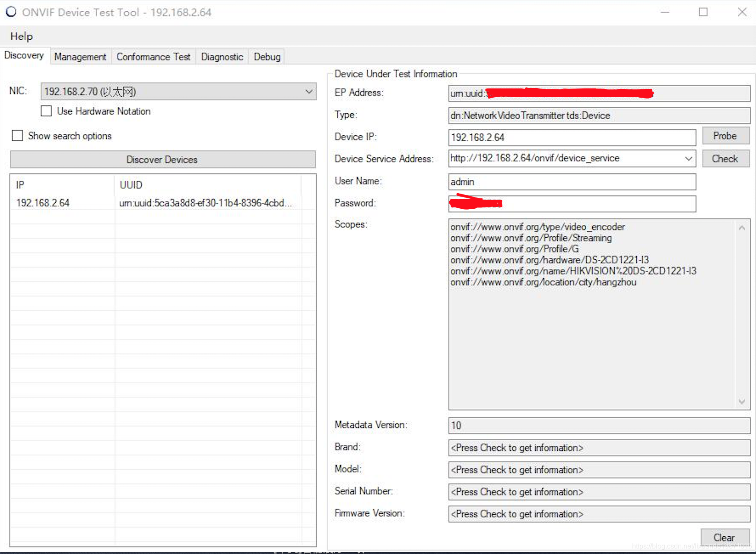Click the Model information field

pyautogui.click(x=599, y=470)
